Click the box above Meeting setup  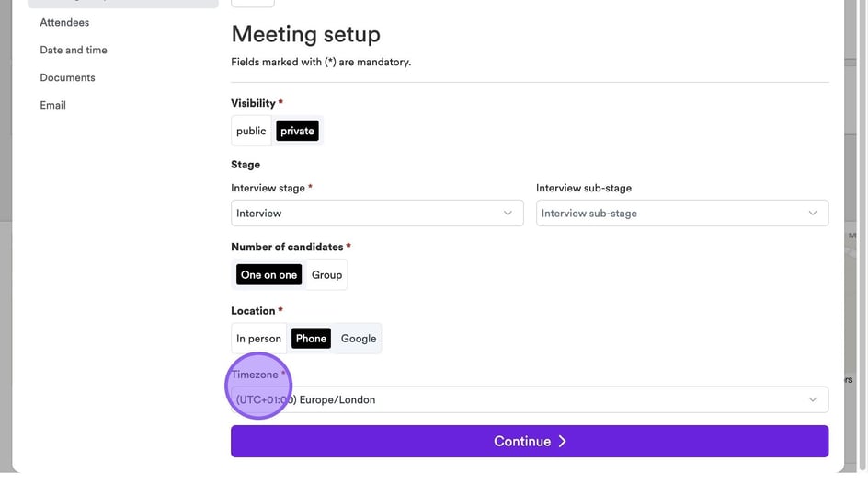point(252,3)
